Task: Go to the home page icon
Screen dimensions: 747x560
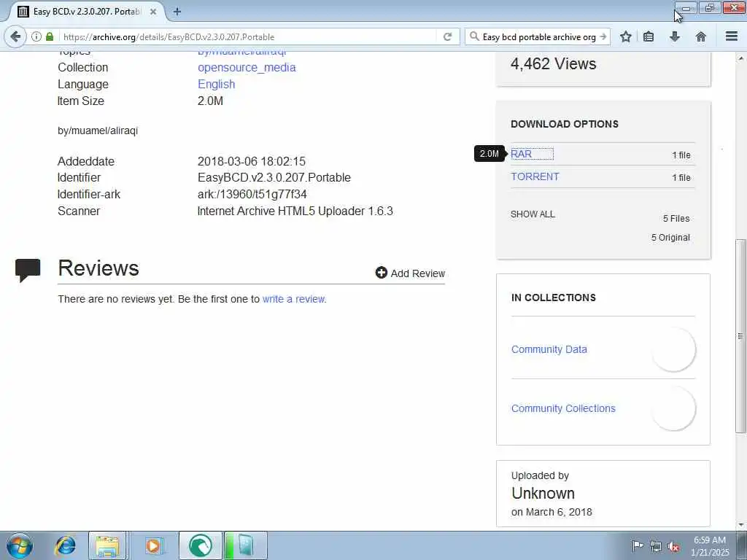Action: click(x=701, y=36)
